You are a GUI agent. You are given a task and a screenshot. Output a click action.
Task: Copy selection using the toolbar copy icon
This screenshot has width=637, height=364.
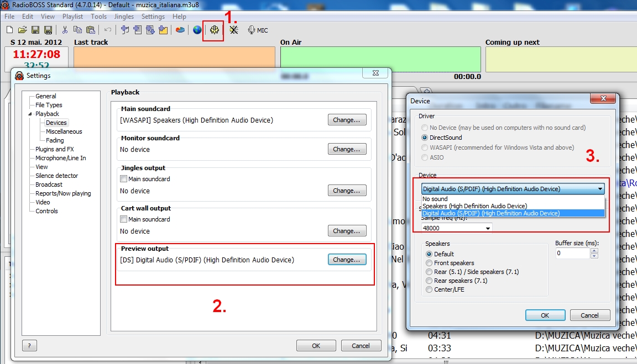[77, 30]
